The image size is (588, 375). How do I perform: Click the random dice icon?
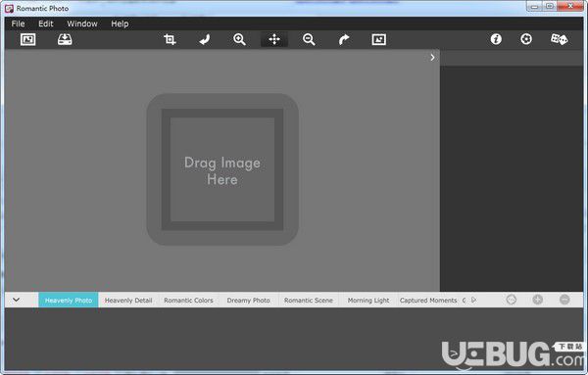[559, 39]
